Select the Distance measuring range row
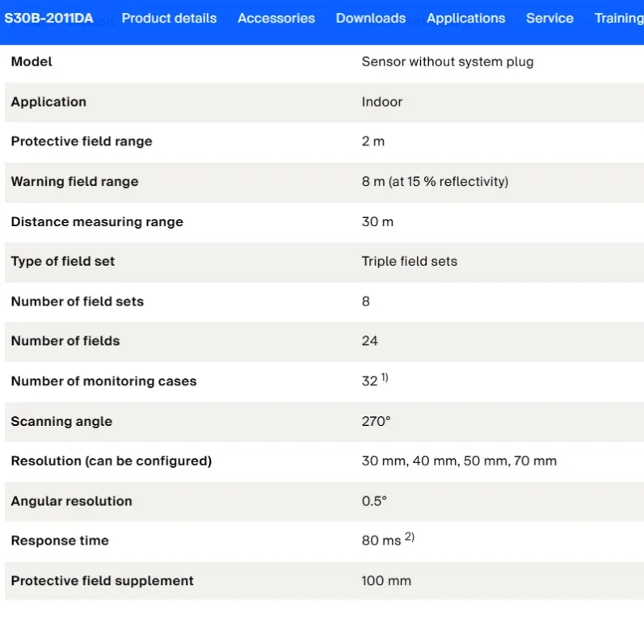Image resolution: width=644 pixels, height=644 pixels. 325,221
